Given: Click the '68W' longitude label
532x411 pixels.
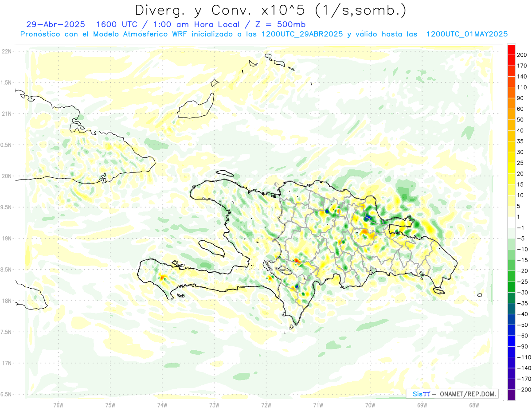Looking at the screenshot, I should coord(474,405).
